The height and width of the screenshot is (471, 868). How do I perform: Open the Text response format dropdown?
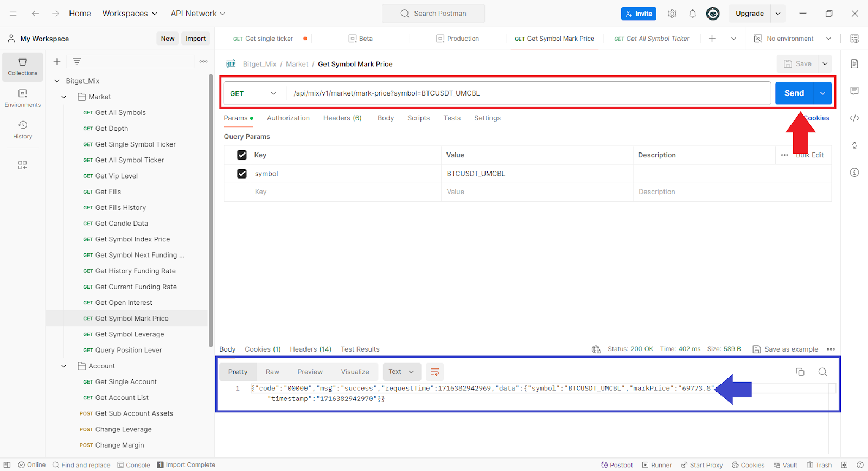tap(401, 372)
